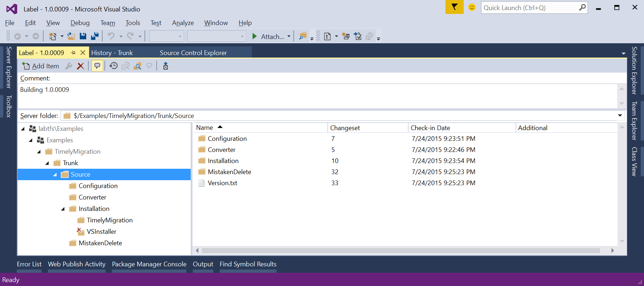Click the Save All icon

click(x=95, y=36)
